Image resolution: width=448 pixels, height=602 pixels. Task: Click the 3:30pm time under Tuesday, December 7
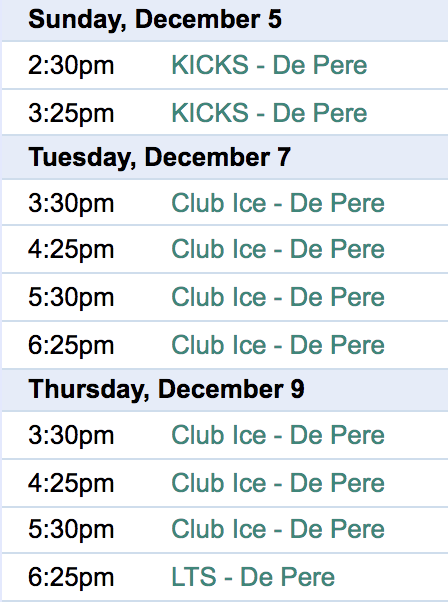71,204
